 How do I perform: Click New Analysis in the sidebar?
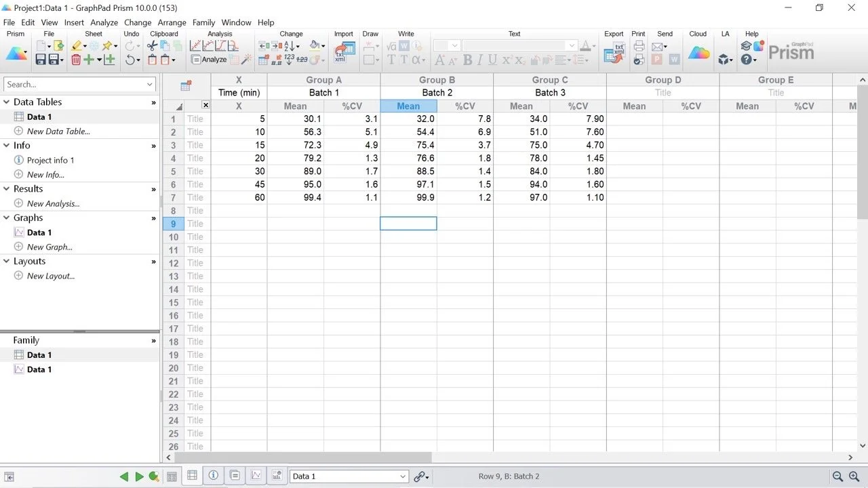tap(53, 203)
